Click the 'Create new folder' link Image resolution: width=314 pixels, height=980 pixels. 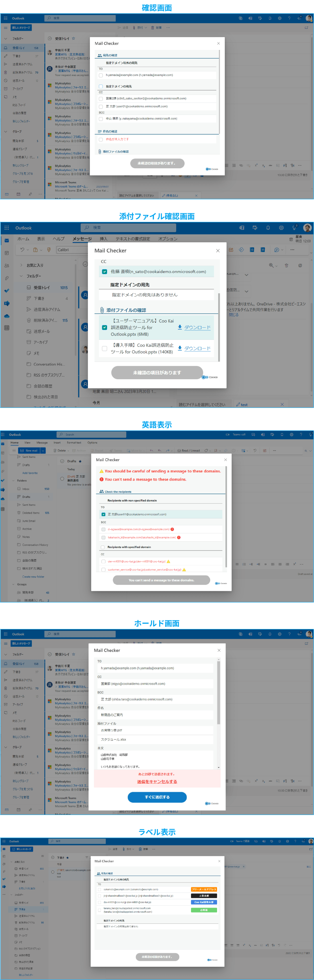[x=33, y=577]
